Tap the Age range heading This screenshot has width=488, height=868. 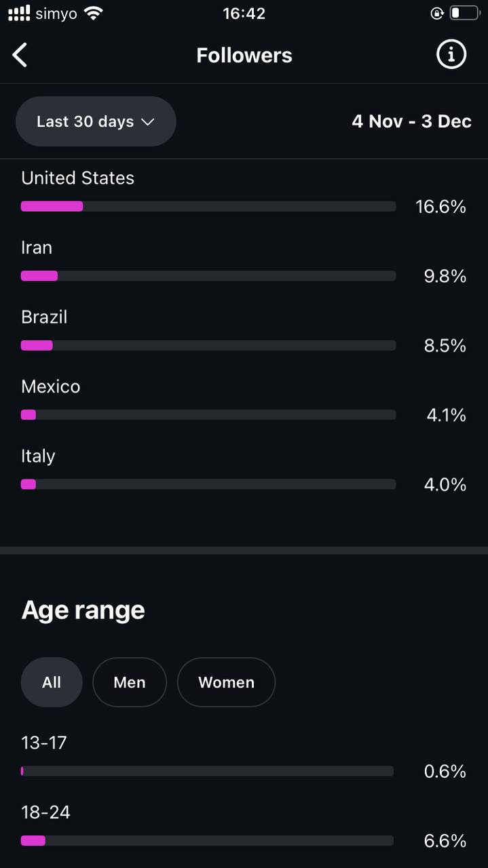click(83, 610)
